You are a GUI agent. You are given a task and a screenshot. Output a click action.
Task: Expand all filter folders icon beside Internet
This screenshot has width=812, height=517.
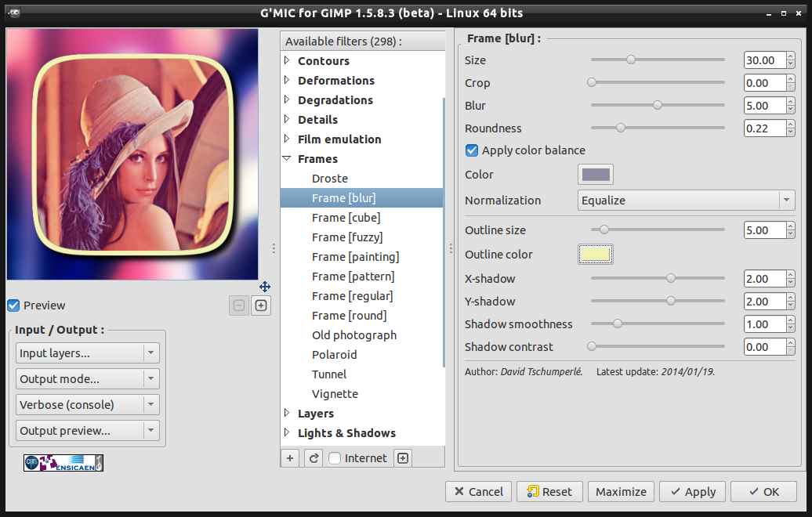(403, 458)
